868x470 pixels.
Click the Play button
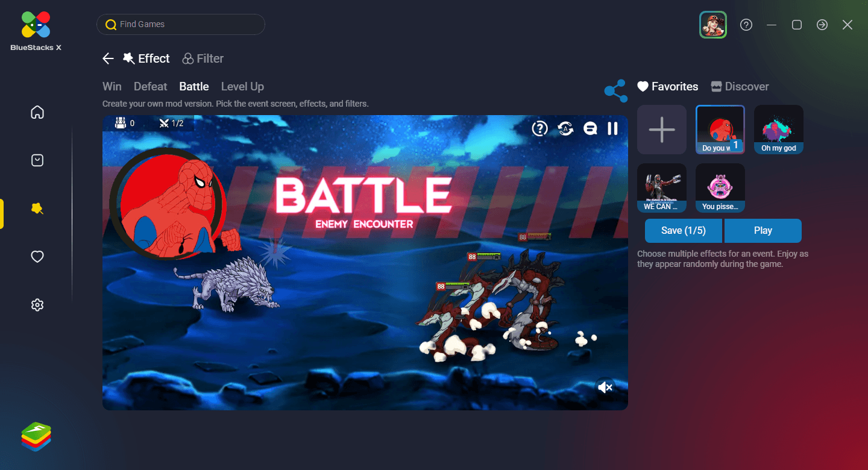(x=763, y=230)
